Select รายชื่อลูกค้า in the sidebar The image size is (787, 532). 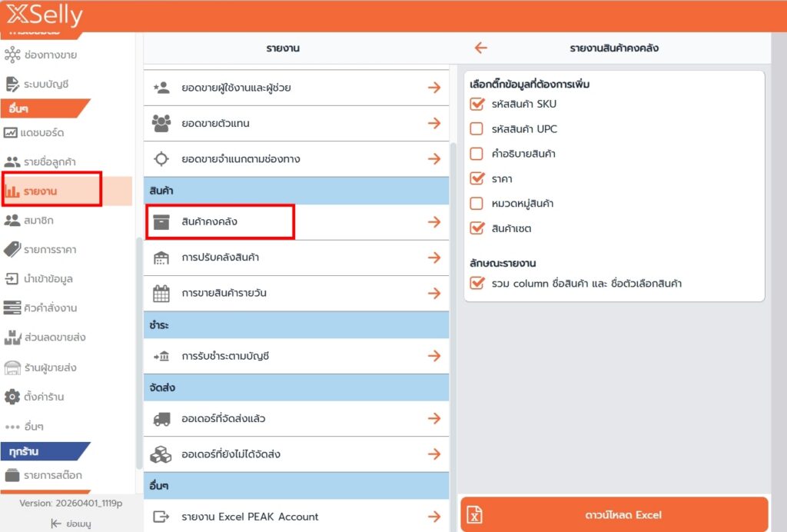click(45, 162)
